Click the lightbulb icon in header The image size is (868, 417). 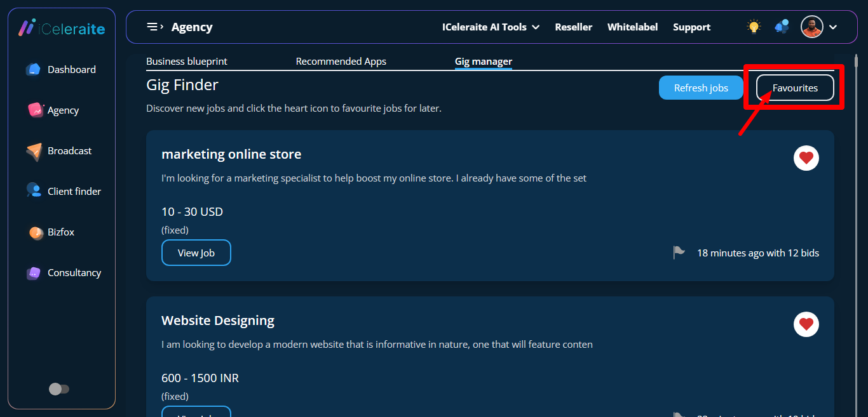(x=754, y=27)
